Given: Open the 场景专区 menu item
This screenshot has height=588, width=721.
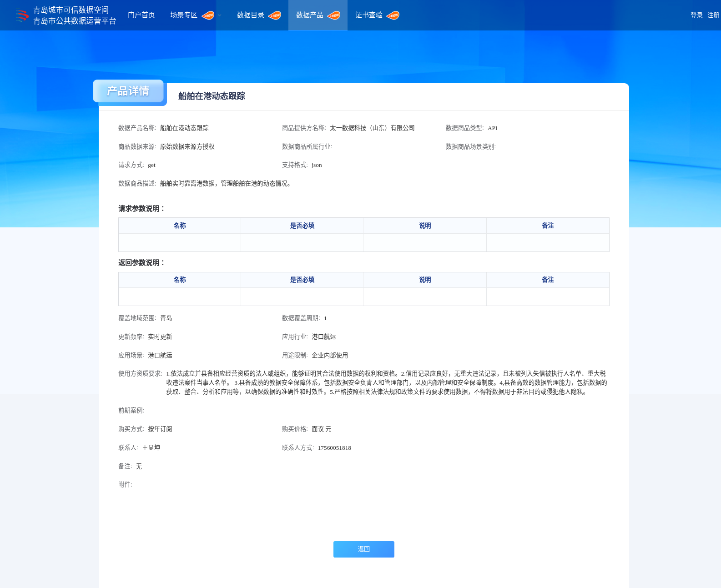Looking at the screenshot, I should point(184,15).
